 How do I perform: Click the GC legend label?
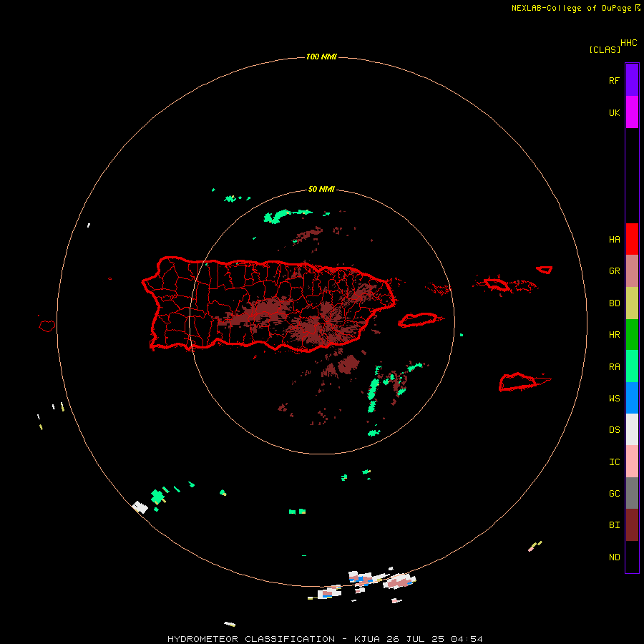pos(615,494)
